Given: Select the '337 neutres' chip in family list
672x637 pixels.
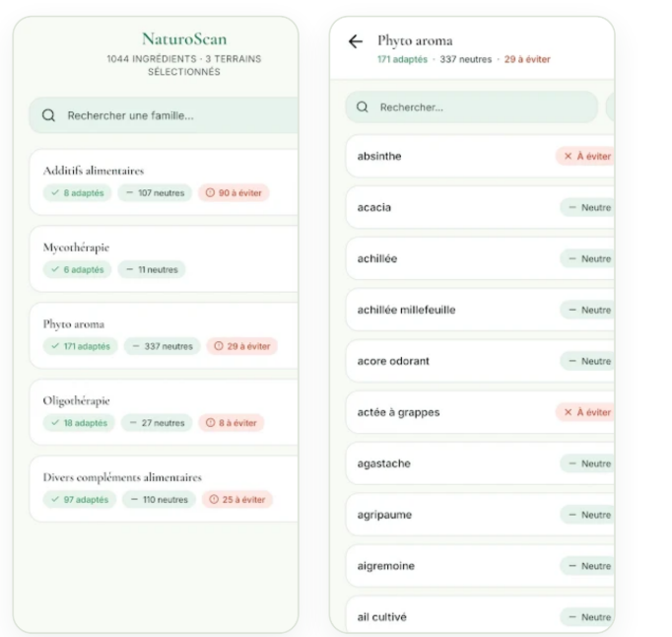Looking at the screenshot, I should tap(163, 346).
